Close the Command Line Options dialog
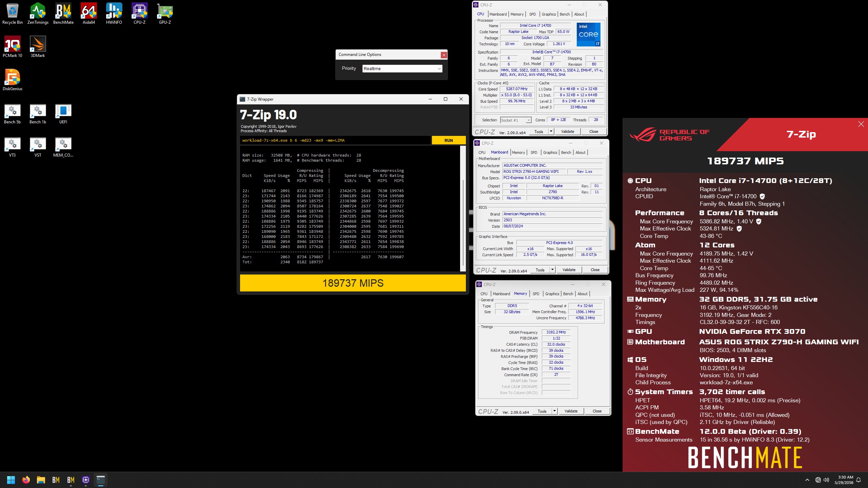This screenshot has height=488, width=868. tap(443, 55)
